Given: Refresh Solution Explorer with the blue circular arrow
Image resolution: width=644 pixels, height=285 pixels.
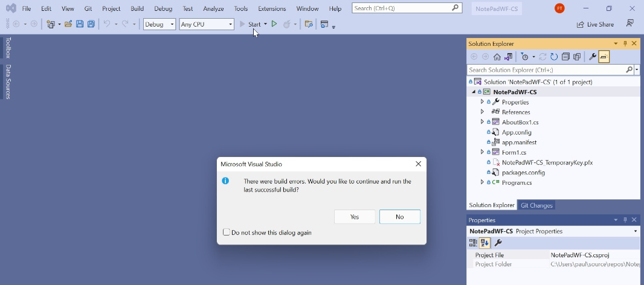Looking at the screenshot, I should pyautogui.click(x=554, y=57).
